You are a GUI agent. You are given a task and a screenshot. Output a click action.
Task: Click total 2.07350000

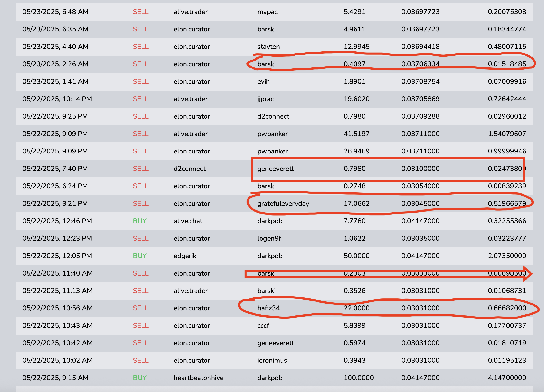pyautogui.click(x=507, y=256)
